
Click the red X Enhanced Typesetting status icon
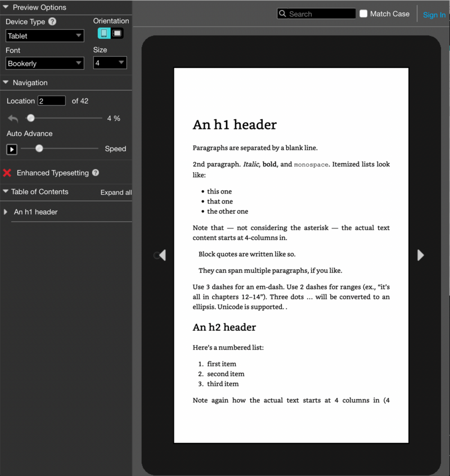coord(7,173)
